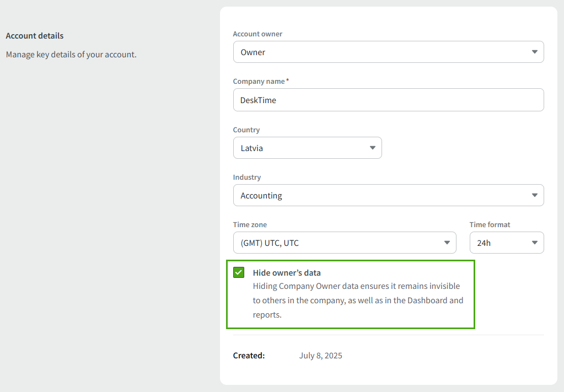Open the Country dropdown showing Latvia
This screenshot has width=564, height=392.
point(300,148)
